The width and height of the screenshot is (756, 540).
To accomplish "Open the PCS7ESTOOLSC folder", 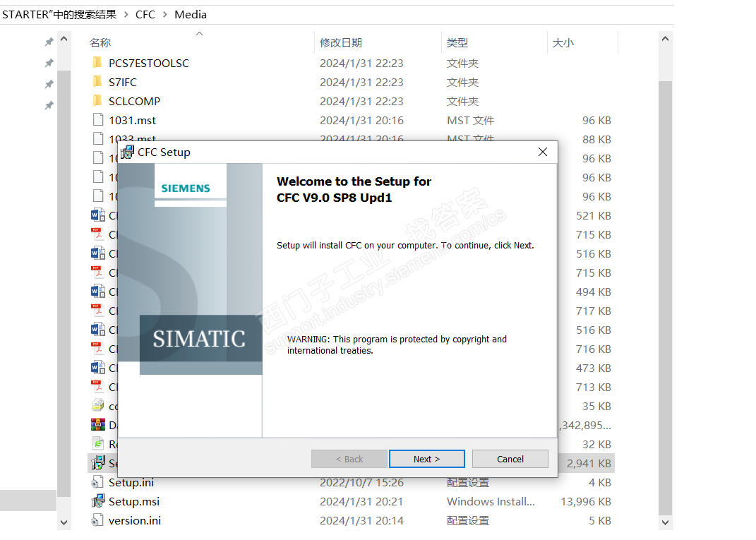I will [148, 63].
